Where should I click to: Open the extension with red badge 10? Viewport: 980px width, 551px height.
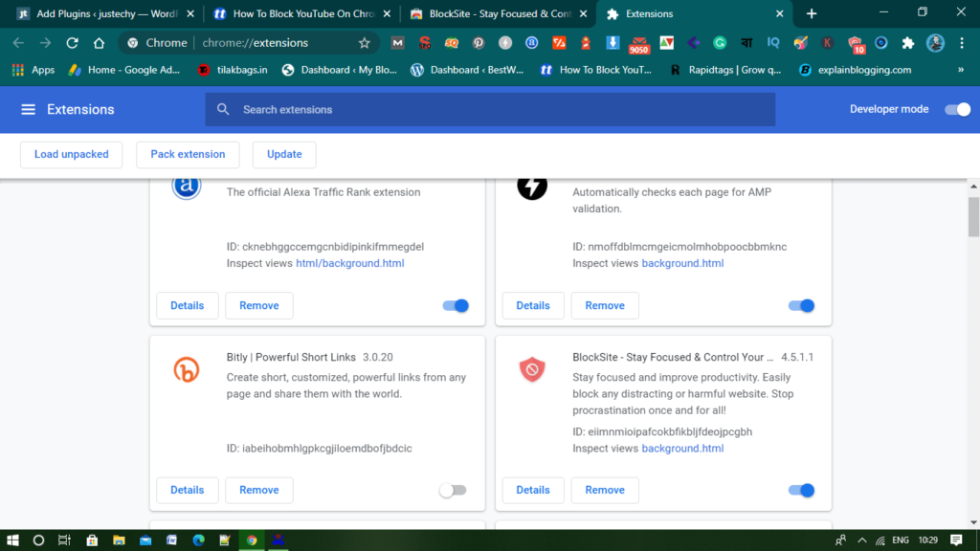(855, 44)
